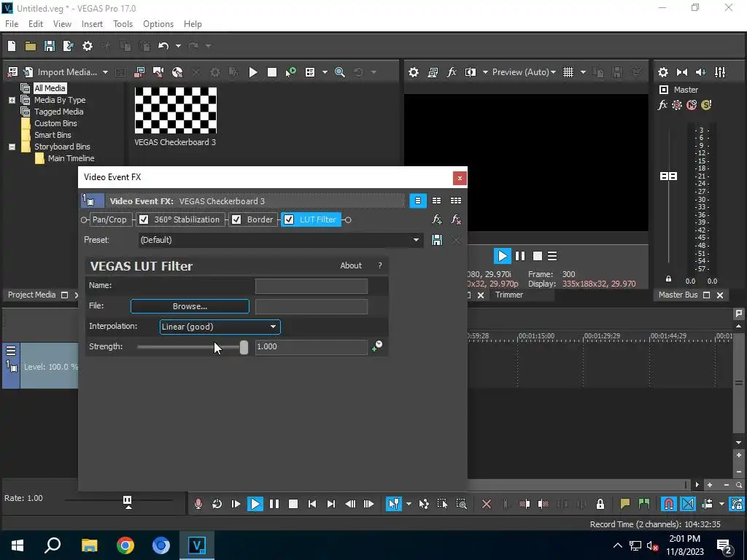Screen dimensions: 747x560
Task: Click the Go to End transport icon
Action: (331, 504)
